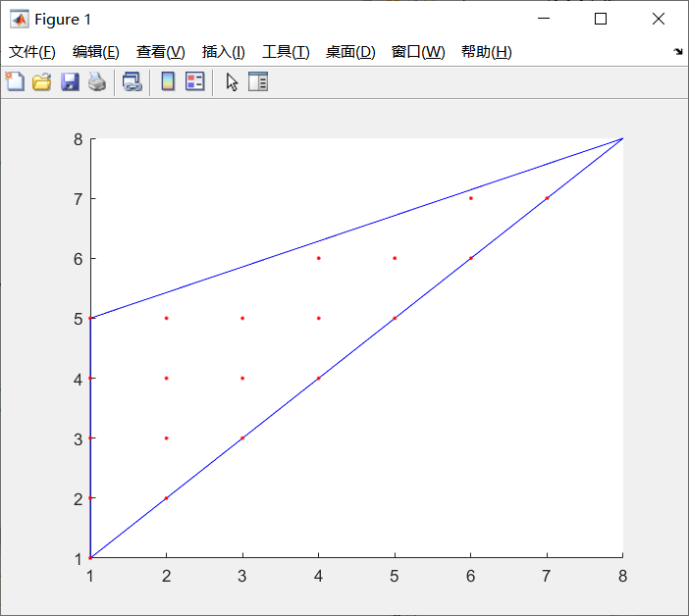Click the New Figure toolbar icon
Image resolution: width=689 pixels, height=616 pixels.
[x=15, y=81]
